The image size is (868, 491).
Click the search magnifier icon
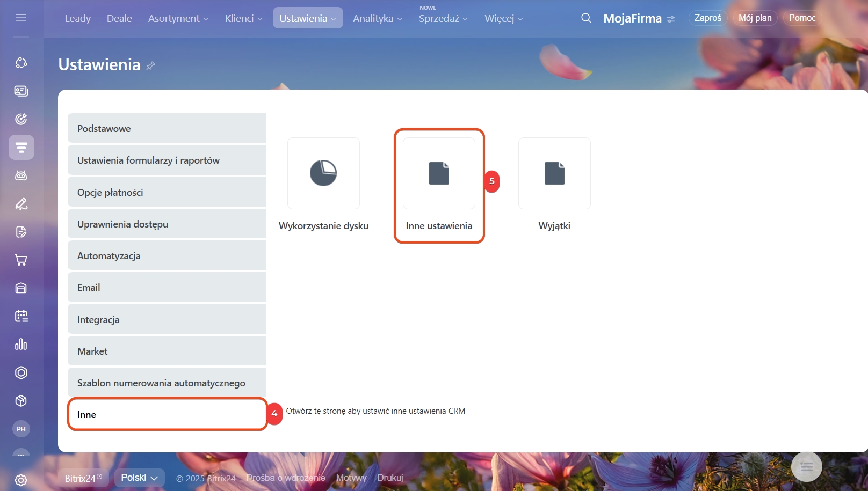586,18
